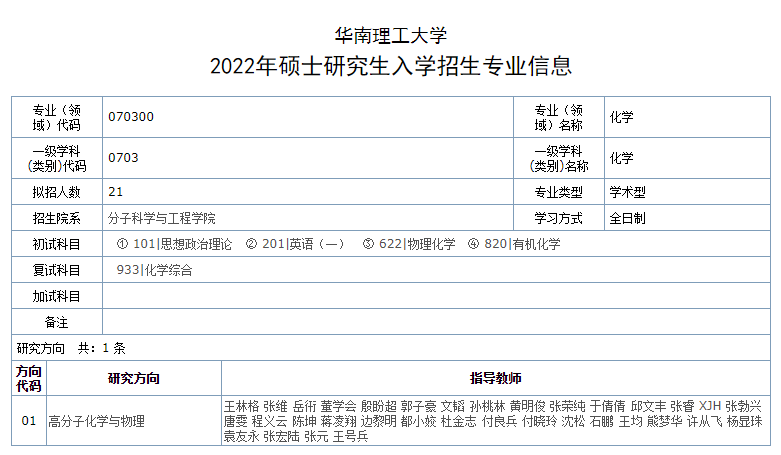Viewport: 781px width, 455px height.
Task: Click the 学习方式 label
Action: coord(558,218)
